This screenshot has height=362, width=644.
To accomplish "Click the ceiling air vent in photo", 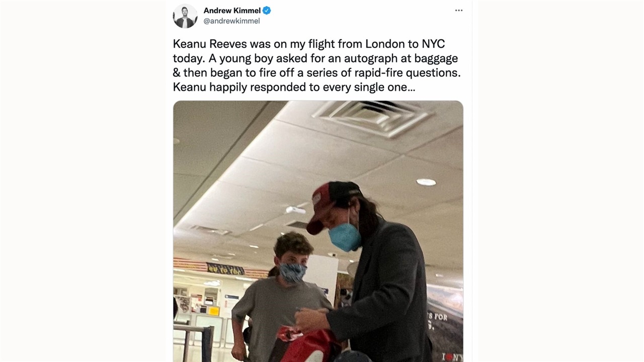I will coord(373,117).
